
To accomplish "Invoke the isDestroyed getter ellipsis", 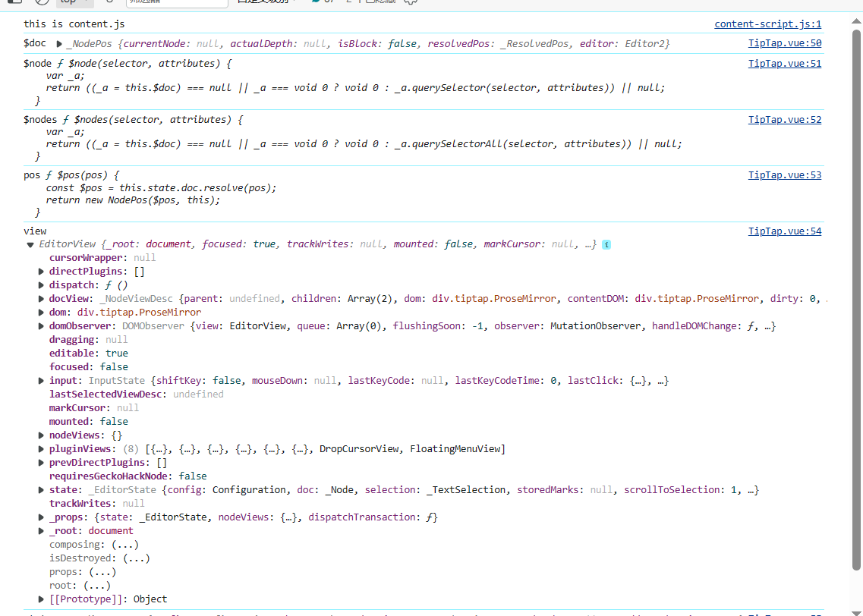I will point(136,558).
